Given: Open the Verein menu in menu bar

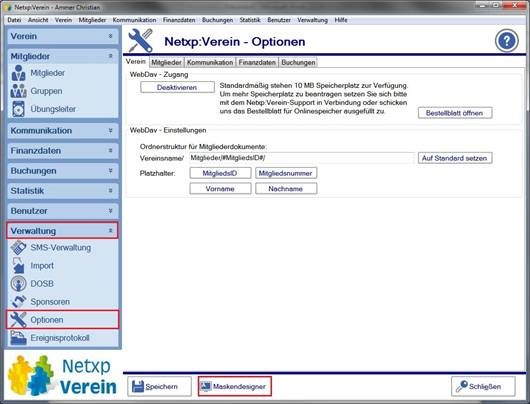Looking at the screenshot, I should point(63,20).
